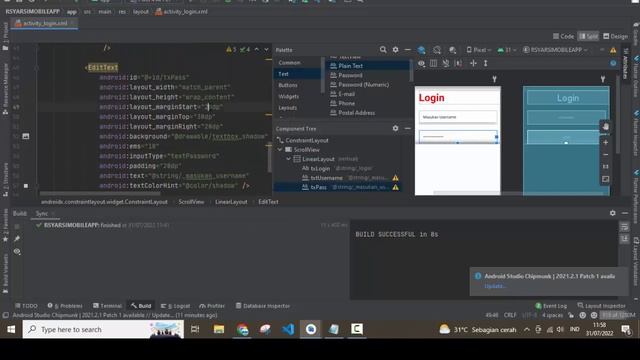Collapse the LinearLayout node arrow

click(288, 159)
